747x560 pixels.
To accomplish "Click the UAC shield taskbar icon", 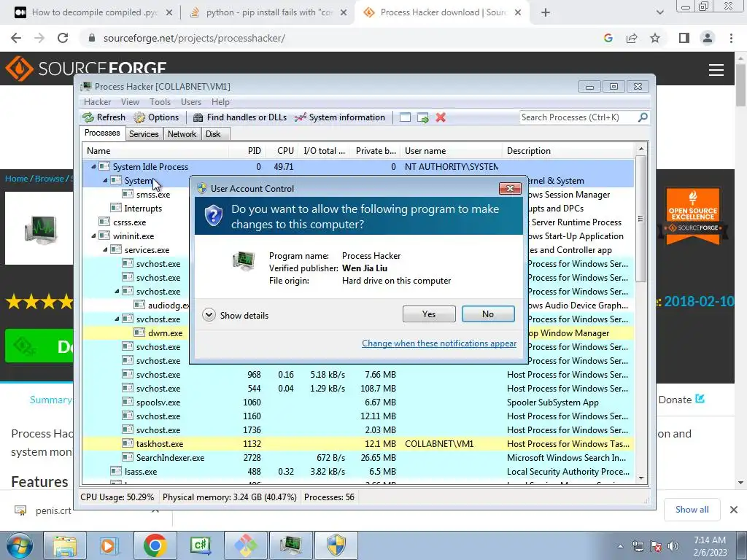I will coord(336,545).
